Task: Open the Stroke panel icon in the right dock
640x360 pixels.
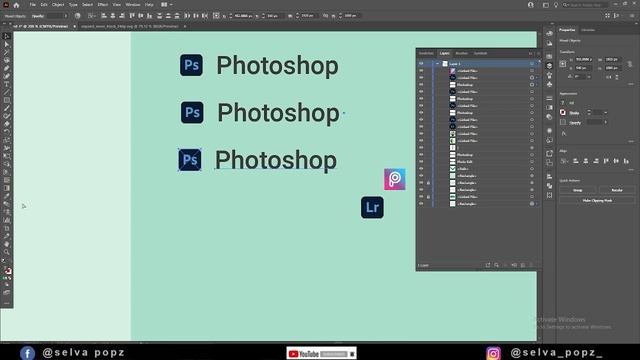Action: tap(549, 98)
